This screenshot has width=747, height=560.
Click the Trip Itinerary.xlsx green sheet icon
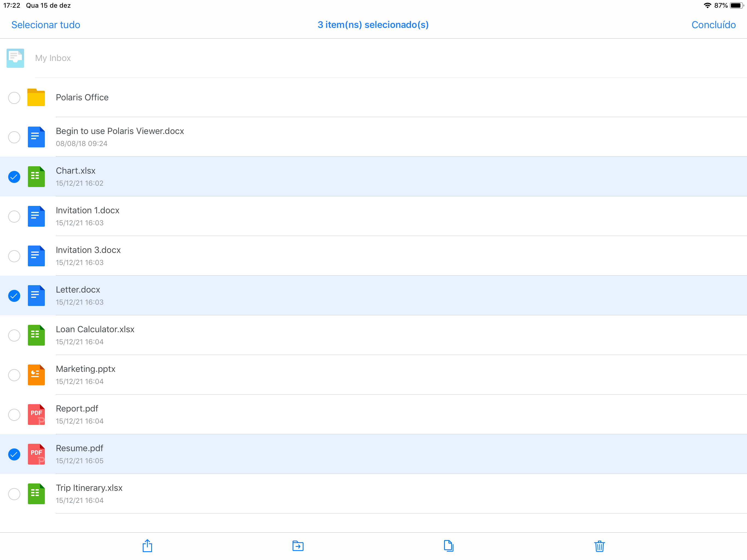point(36,494)
